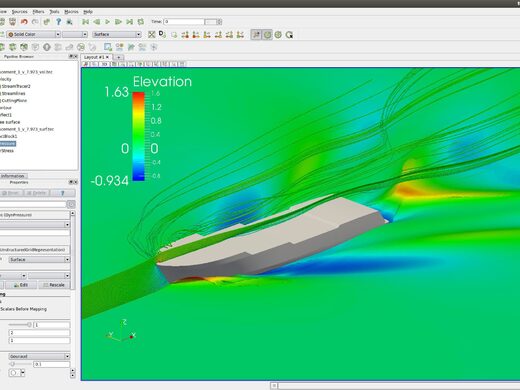Image resolution: width=520 pixels, height=390 pixels.
Task: Click the Pick Center of rotation icon
Action: (289, 35)
